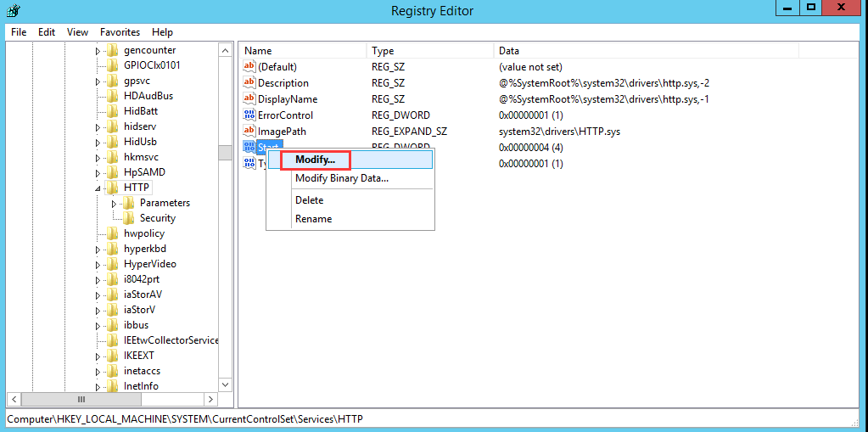This screenshot has width=868, height=432.
Task: Click the hkmsvc folder icon
Action: tap(112, 157)
